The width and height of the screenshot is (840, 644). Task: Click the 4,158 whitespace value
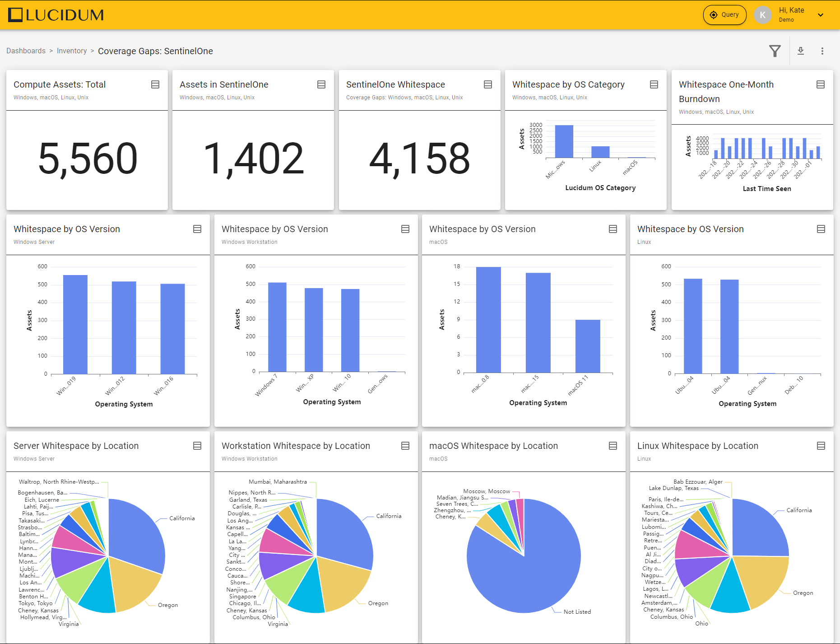click(x=420, y=159)
